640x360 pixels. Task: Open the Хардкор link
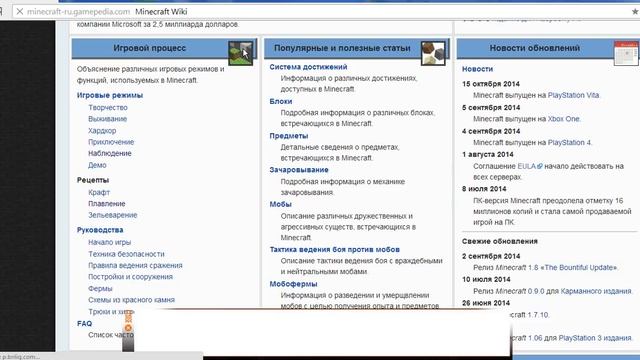pos(102,131)
